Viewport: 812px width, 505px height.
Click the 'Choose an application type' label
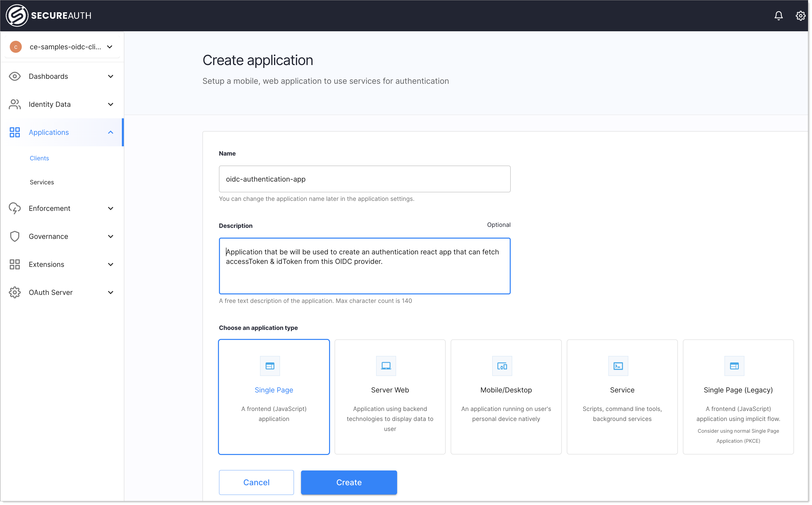pyautogui.click(x=258, y=328)
